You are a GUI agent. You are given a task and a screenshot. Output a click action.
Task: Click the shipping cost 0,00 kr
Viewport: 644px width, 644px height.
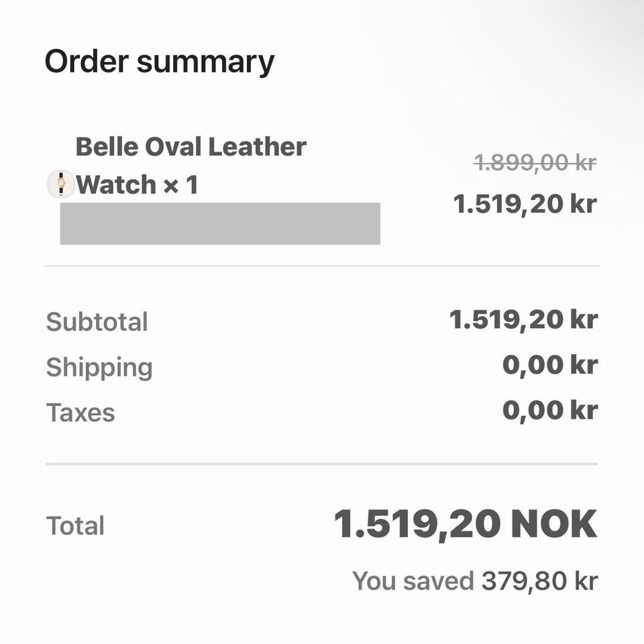(x=550, y=365)
